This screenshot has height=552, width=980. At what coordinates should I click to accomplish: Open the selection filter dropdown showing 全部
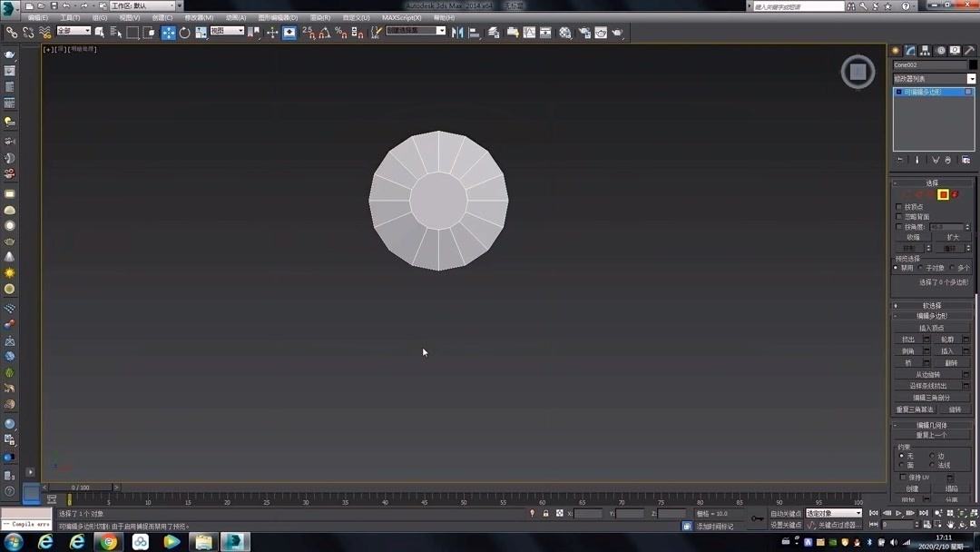click(73, 30)
